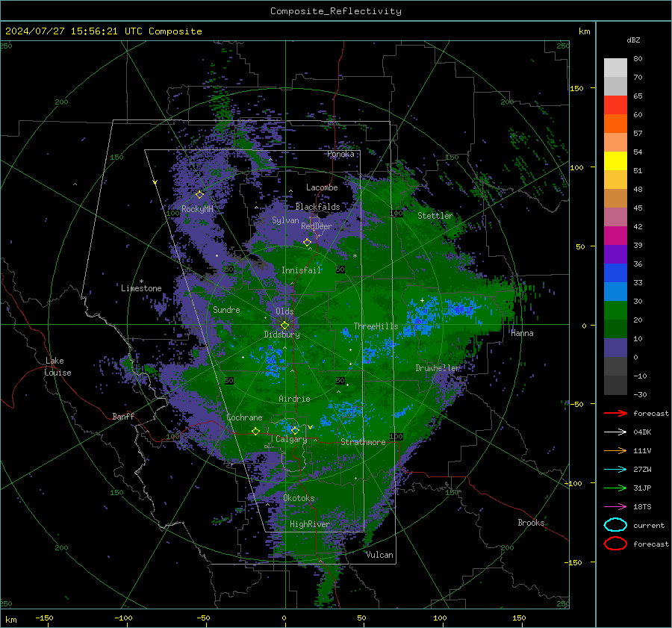Click the yellow swatch between 54 and 51
The height and width of the screenshot is (628, 672).
click(x=615, y=161)
